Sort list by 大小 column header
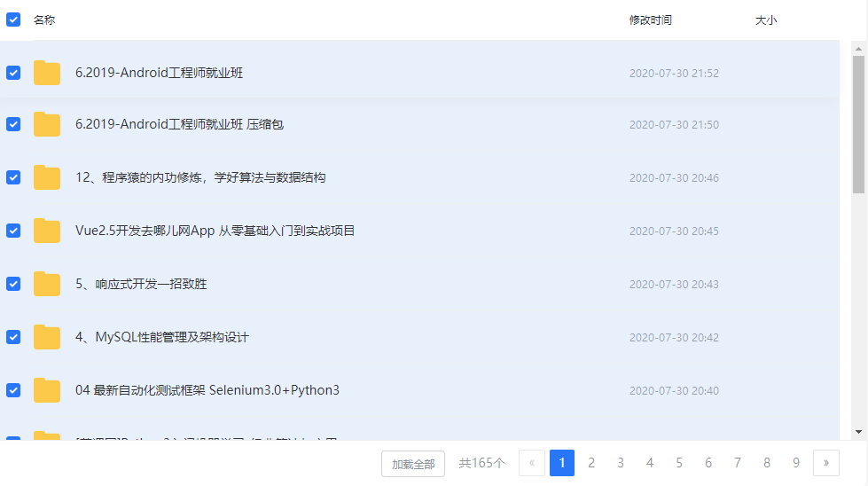868x486 pixels. point(765,20)
